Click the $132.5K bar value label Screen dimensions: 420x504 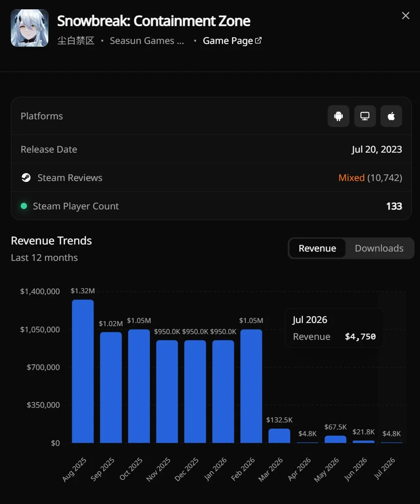279,420
